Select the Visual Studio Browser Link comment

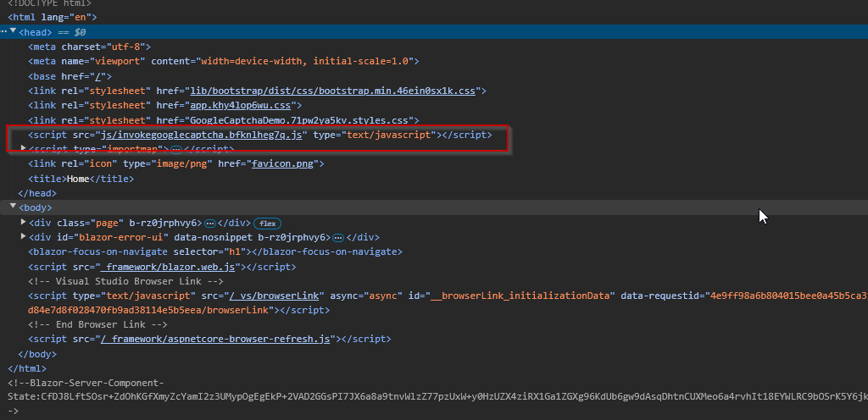point(125,281)
